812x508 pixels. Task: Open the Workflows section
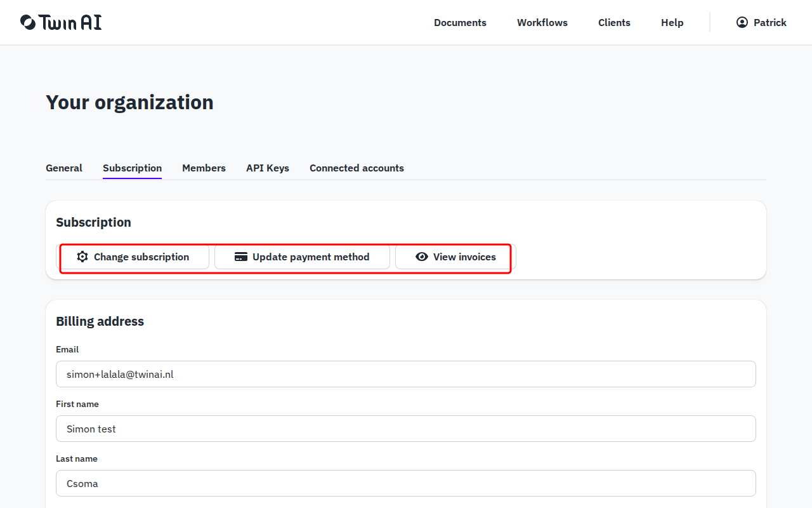click(x=542, y=22)
